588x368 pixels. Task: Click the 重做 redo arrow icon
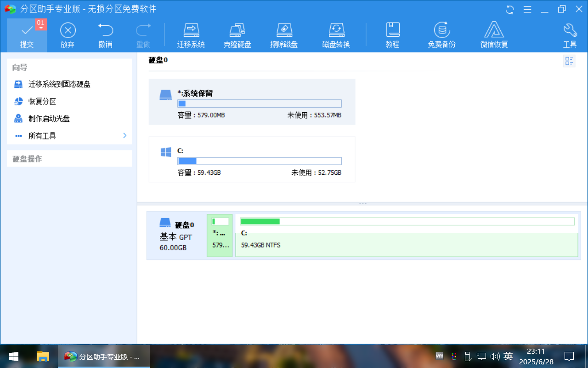coord(143,30)
